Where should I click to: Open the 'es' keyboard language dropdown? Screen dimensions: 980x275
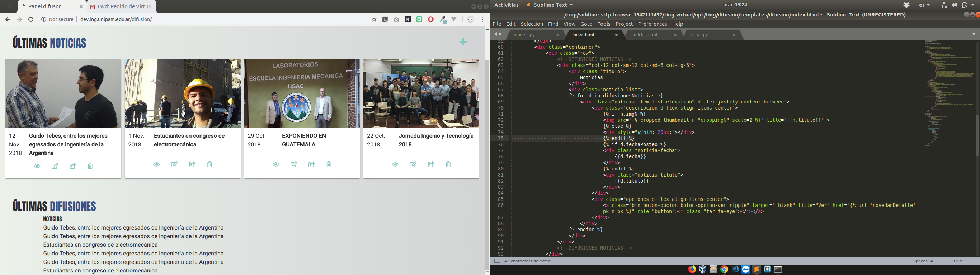[x=924, y=5]
